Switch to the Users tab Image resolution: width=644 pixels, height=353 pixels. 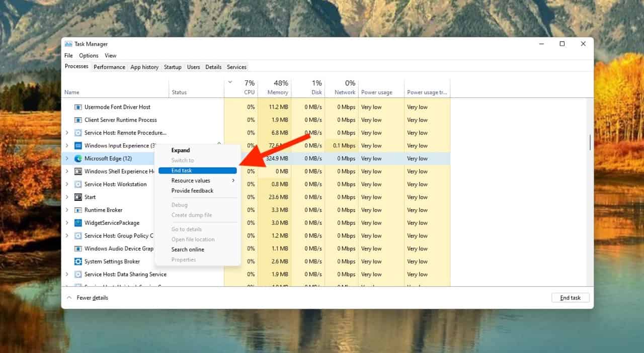(x=193, y=67)
